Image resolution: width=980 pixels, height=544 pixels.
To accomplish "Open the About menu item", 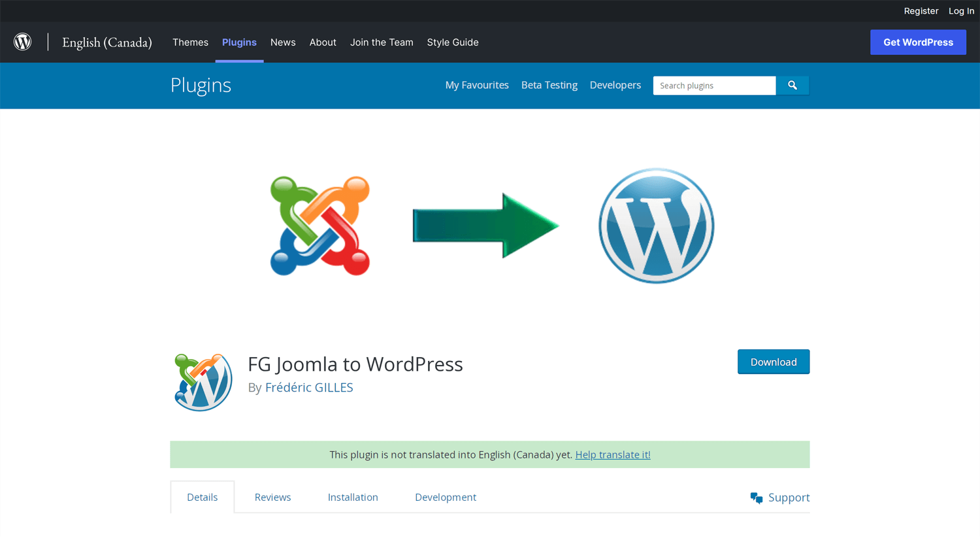I will pyautogui.click(x=323, y=42).
